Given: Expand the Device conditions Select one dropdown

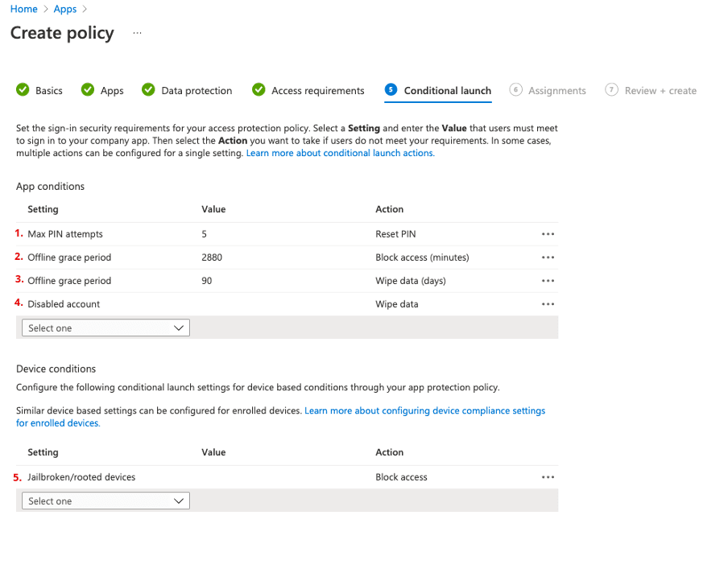Looking at the screenshot, I should 103,501.
